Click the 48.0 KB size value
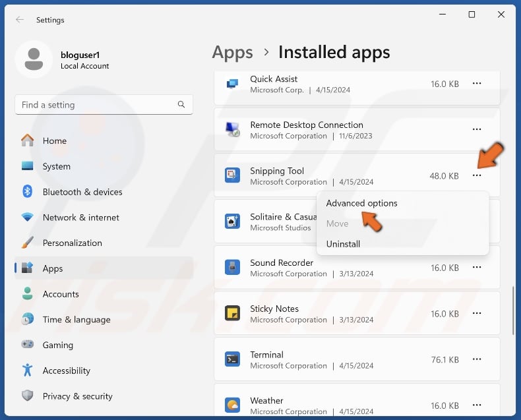 coord(444,176)
